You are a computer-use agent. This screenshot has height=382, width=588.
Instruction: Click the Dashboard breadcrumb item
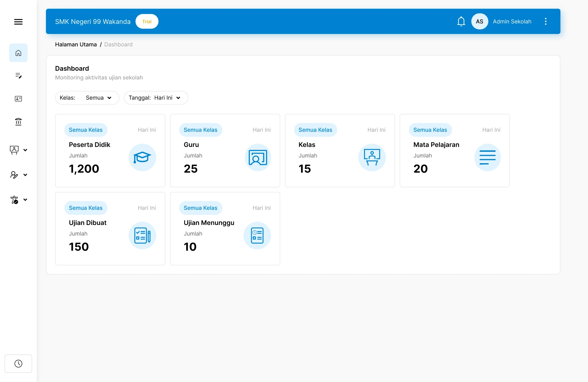119,44
